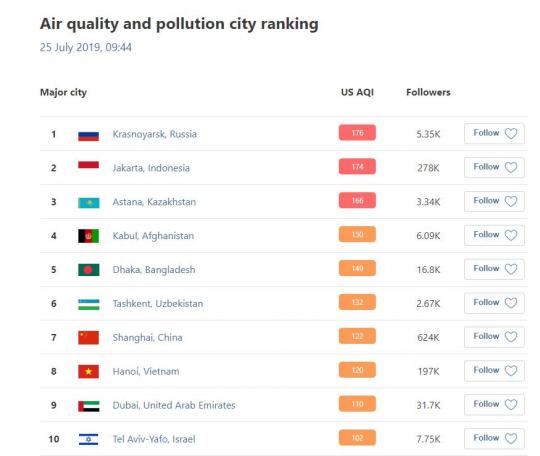Image resolution: width=540 pixels, height=456 pixels.
Task: Sort by the US AQI column header
Action: (357, 92)
